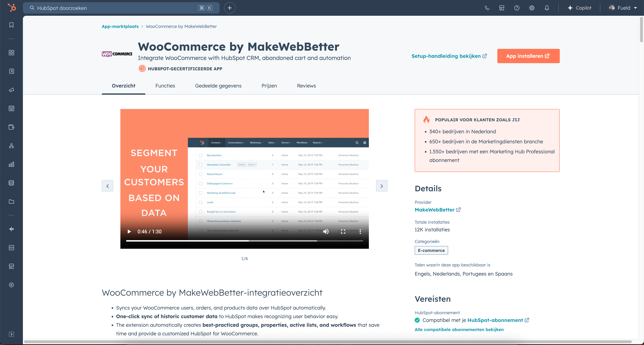
Task: Open Copilot assistant
Action: click(x=579, y=8)
